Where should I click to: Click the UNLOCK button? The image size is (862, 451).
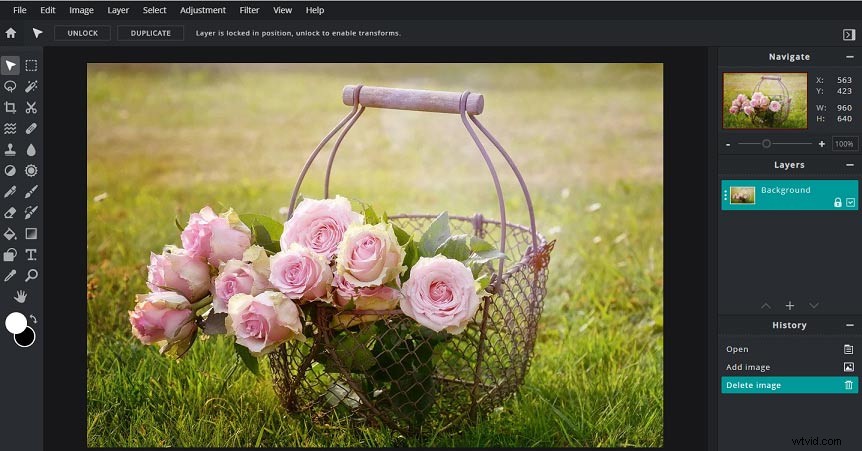click(x=82, y=33)
